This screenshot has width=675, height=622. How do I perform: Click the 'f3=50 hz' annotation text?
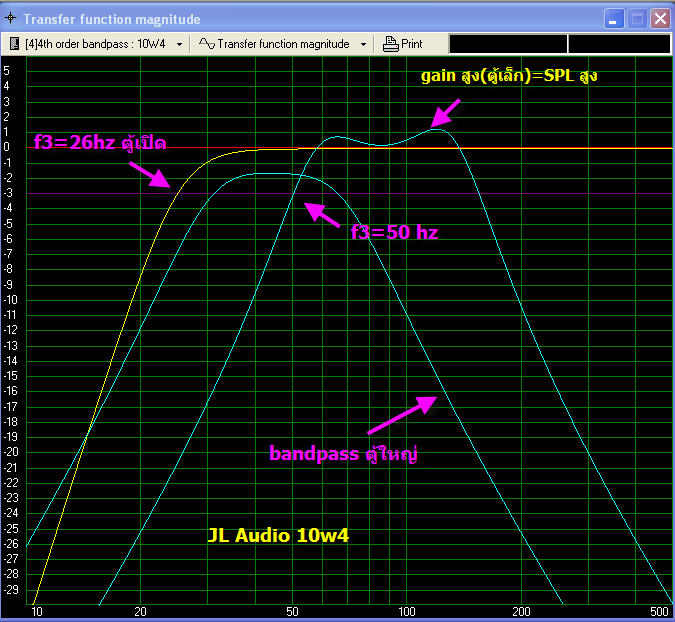point(394,232)
